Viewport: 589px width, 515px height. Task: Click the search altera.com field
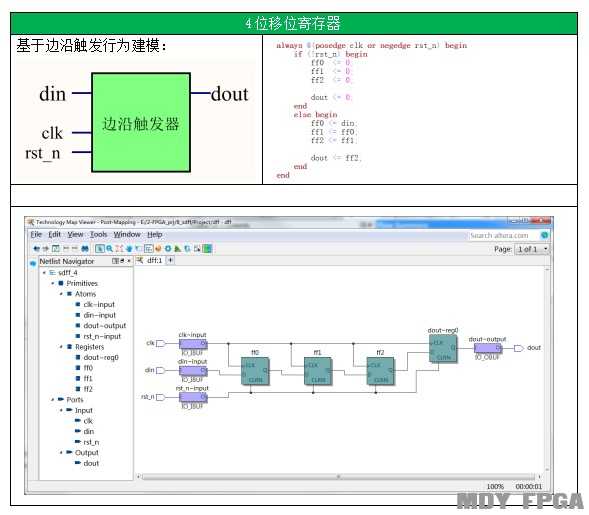coord(501,236)
